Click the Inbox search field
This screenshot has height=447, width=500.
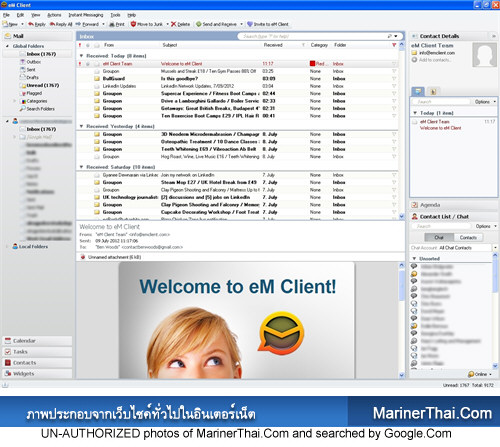point(312,36)
